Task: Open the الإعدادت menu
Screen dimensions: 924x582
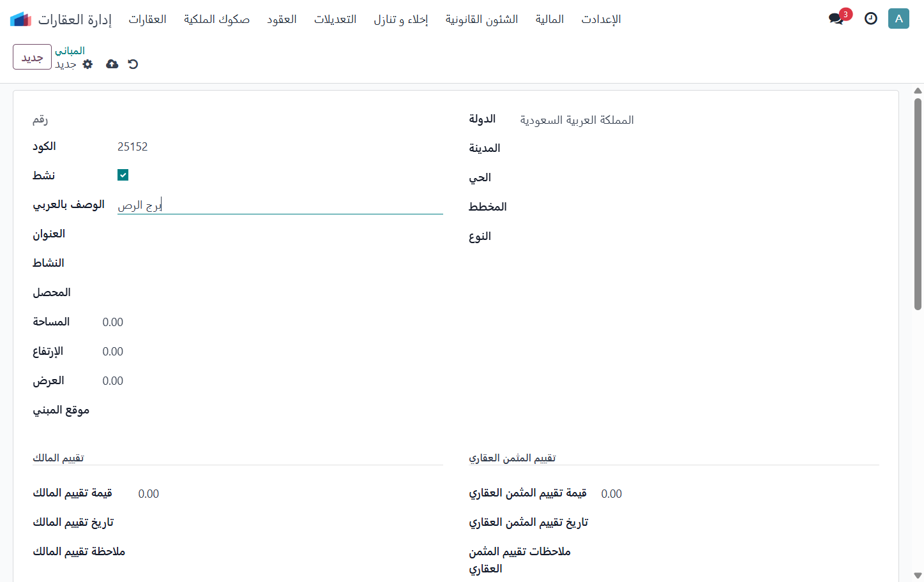Action: pyautogui.click(x=601, y=19)
